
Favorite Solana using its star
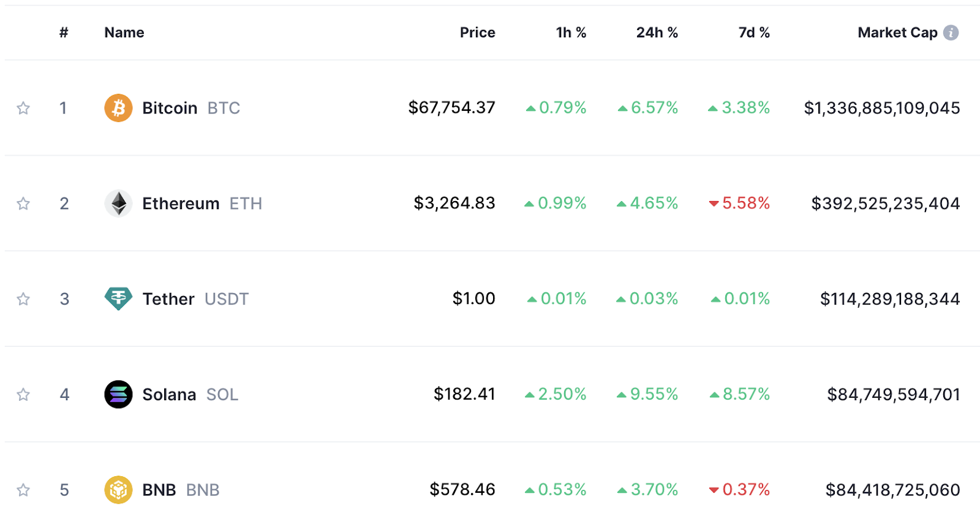23,394
